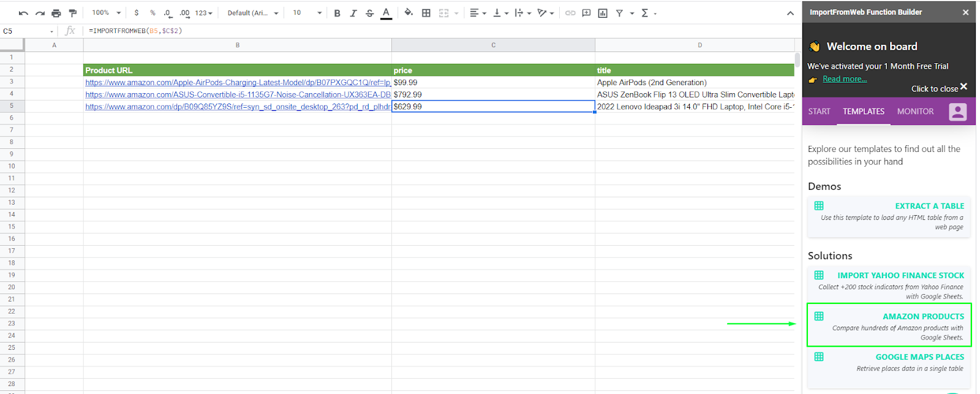Switch to the MONITOR tab
980x394 pixels.
[915, 112]
